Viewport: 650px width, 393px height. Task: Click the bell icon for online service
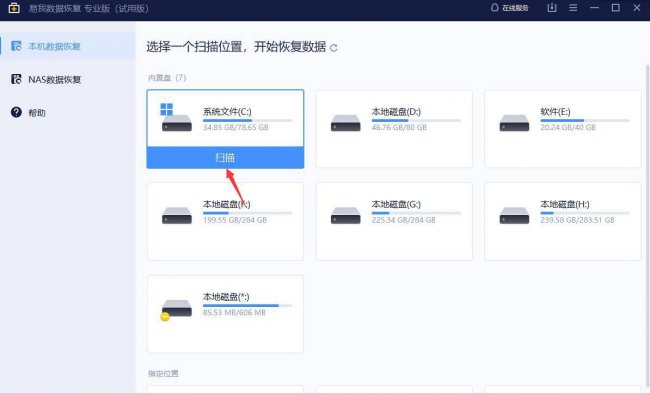coord(495,8)
